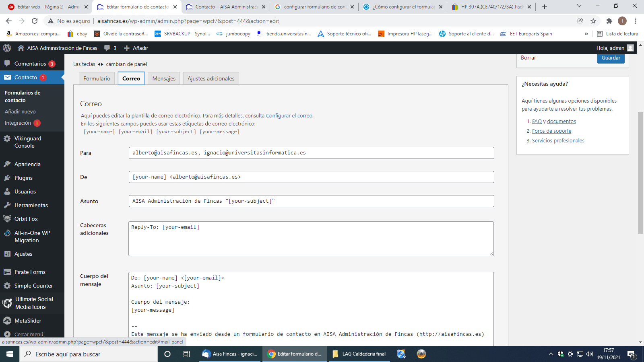Switch to the 'configurar formulario de contacto' Google tab

pyautogui.click(x=314, y=7)
